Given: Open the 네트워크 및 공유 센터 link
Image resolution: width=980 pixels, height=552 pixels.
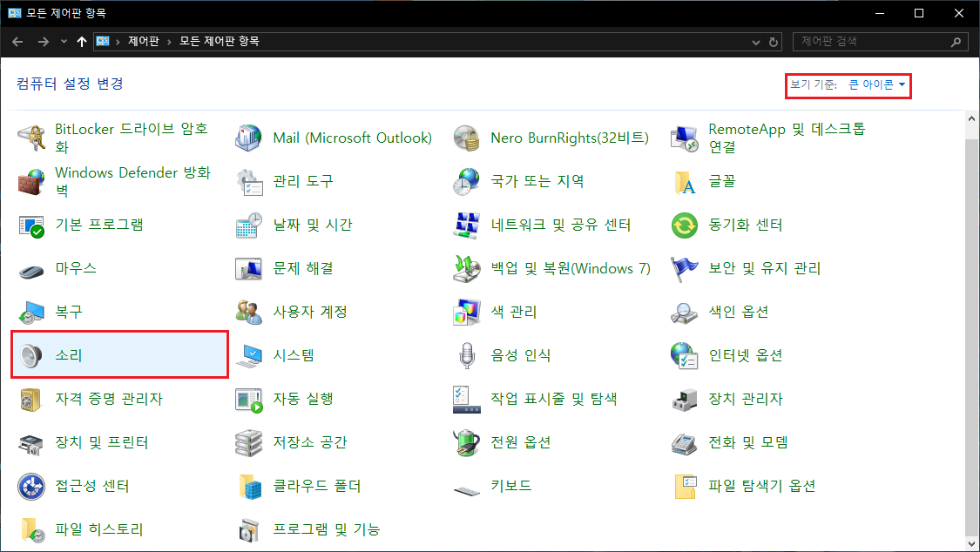Looking at the screenshot, I should (560, 225).
